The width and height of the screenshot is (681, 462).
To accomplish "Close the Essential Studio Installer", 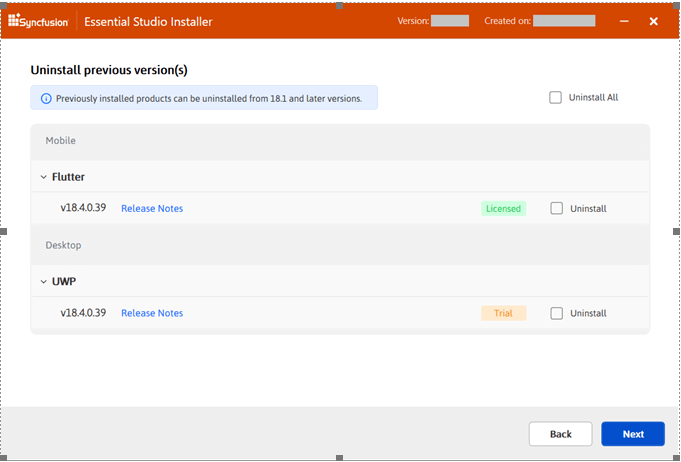I will click(653, 21).
